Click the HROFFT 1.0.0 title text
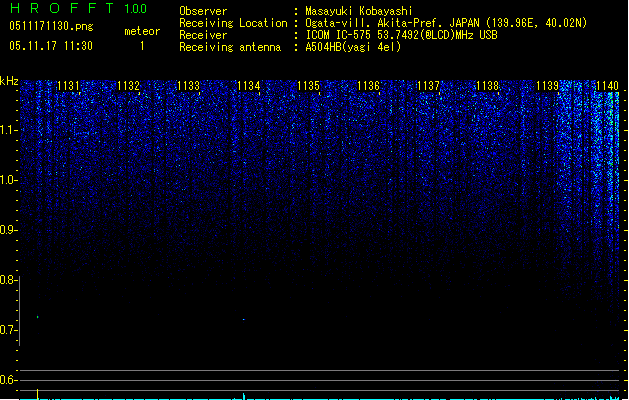This screenshot has height=400, width=629. [x=78, y=8]
